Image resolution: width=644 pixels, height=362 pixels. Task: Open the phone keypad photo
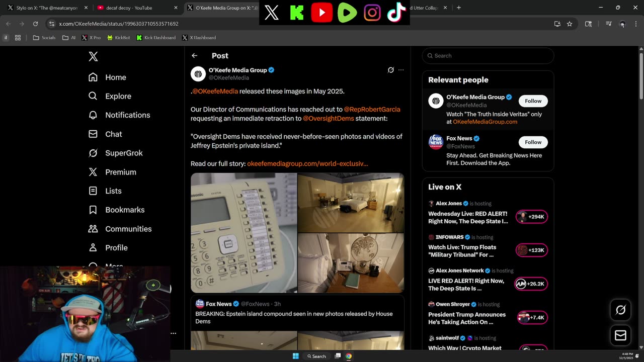[x=244, y=233]
